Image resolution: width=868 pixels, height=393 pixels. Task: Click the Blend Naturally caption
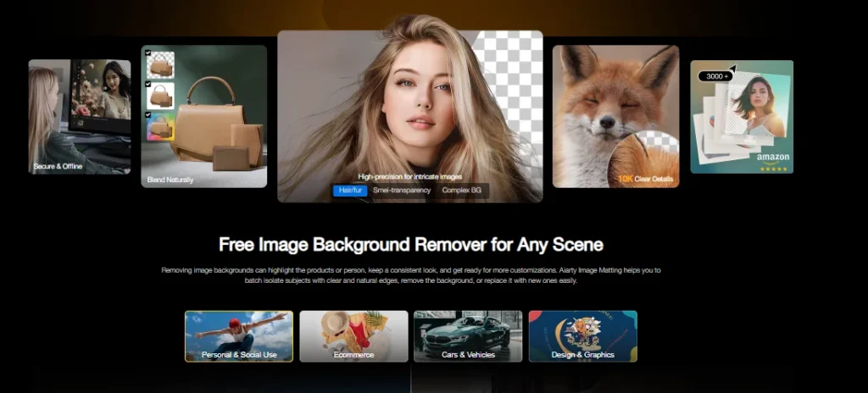pyautogui.click(x=170, y=180)
